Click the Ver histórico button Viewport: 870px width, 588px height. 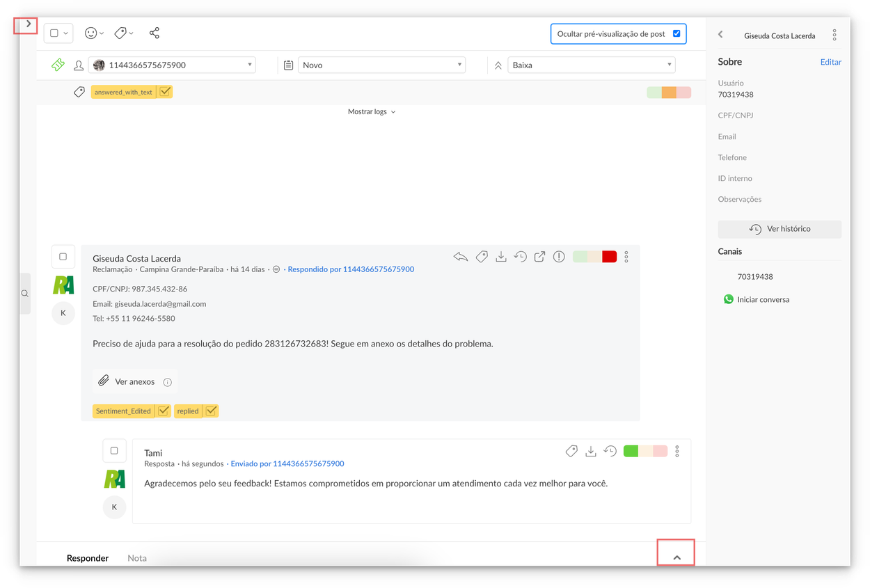(780, 229)
